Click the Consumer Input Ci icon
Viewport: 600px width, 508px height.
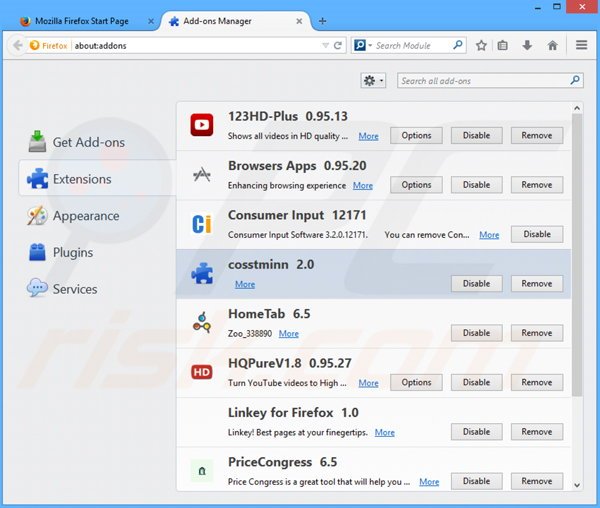pos(202,224)
